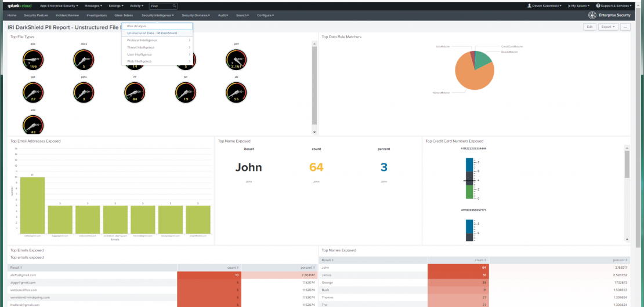Go to Incident Review
The image size is (644, 307).
click(x=67, y=15)
